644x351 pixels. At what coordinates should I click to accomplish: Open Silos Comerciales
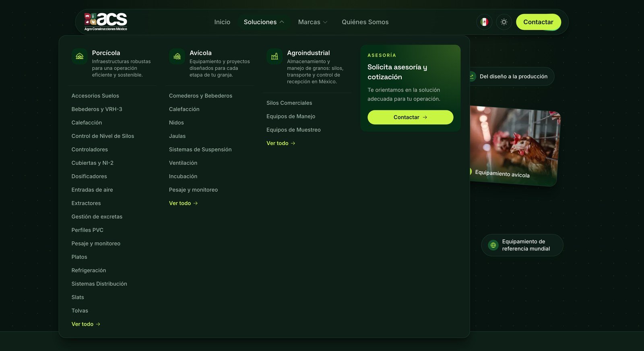pos(289,103)
